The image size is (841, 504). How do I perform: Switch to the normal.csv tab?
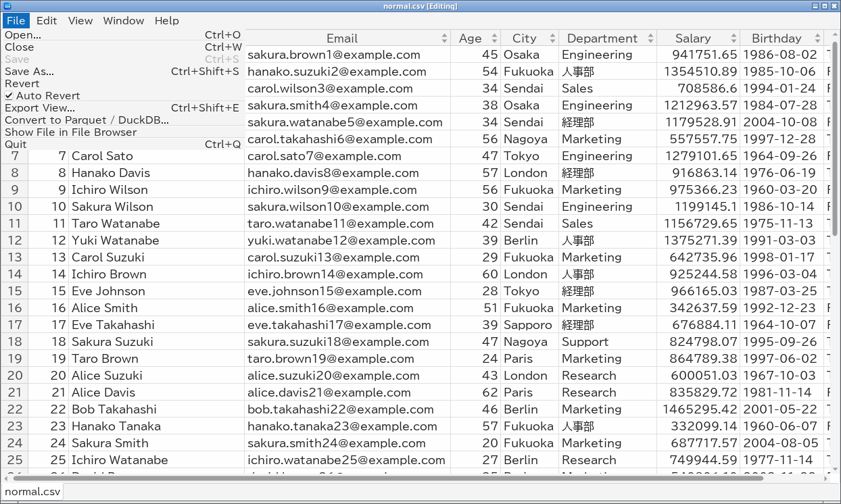click(x=32, y=492)
